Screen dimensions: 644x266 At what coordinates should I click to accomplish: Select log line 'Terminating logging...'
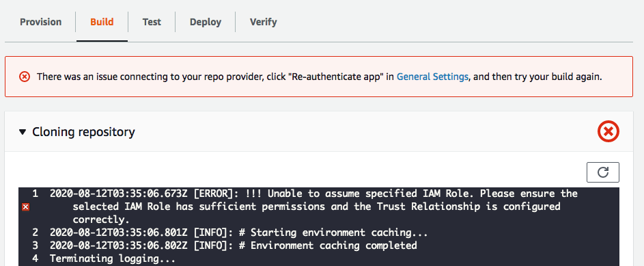[x=113, y=259]
